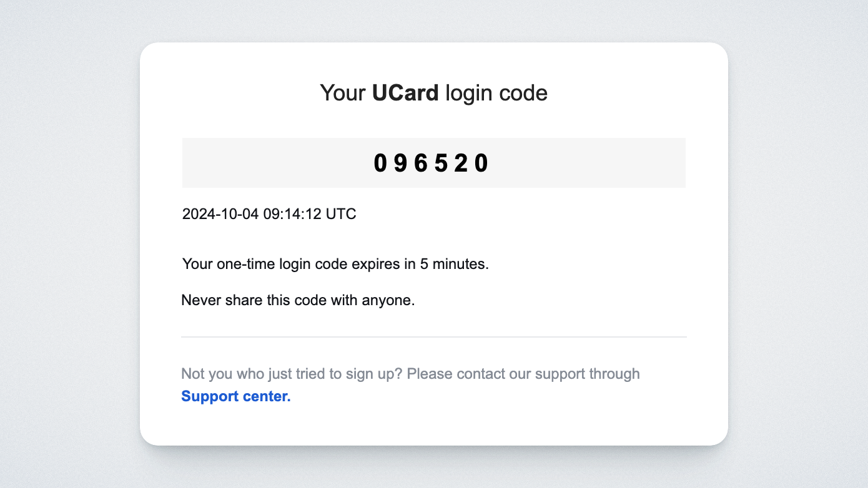This screenshot has width=868, height=488.
Task: Select the digit 6 in the code
Action: (421, 163)
